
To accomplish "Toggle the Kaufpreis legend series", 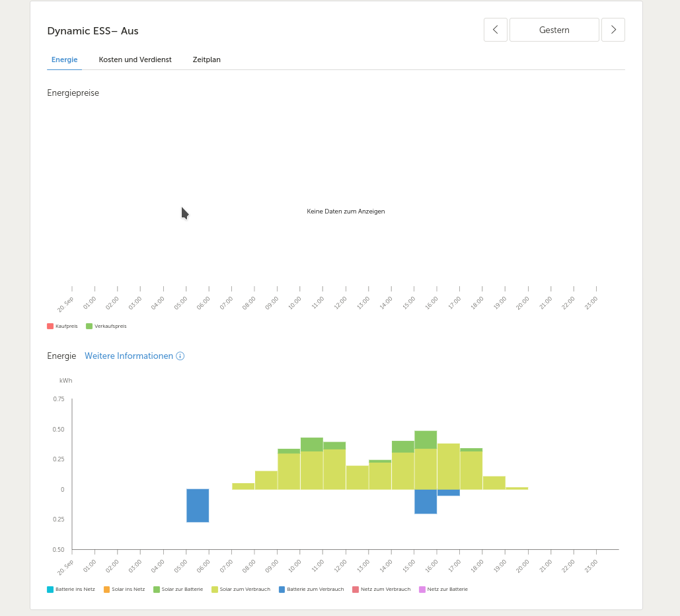I will 62,327.
